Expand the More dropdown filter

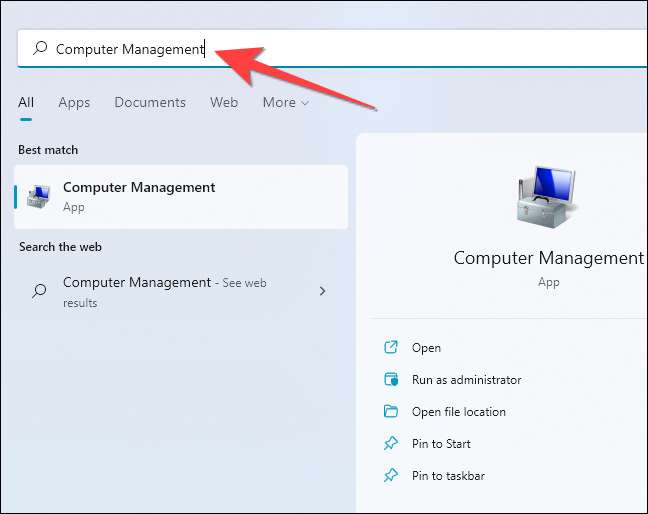[x=286, y=102]
